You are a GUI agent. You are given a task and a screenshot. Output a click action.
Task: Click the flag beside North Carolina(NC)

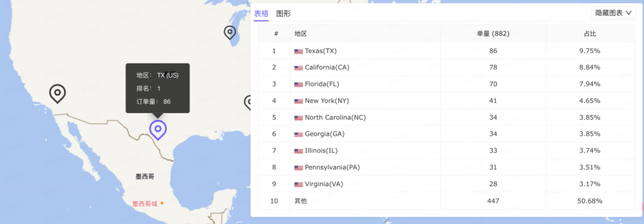299,118
